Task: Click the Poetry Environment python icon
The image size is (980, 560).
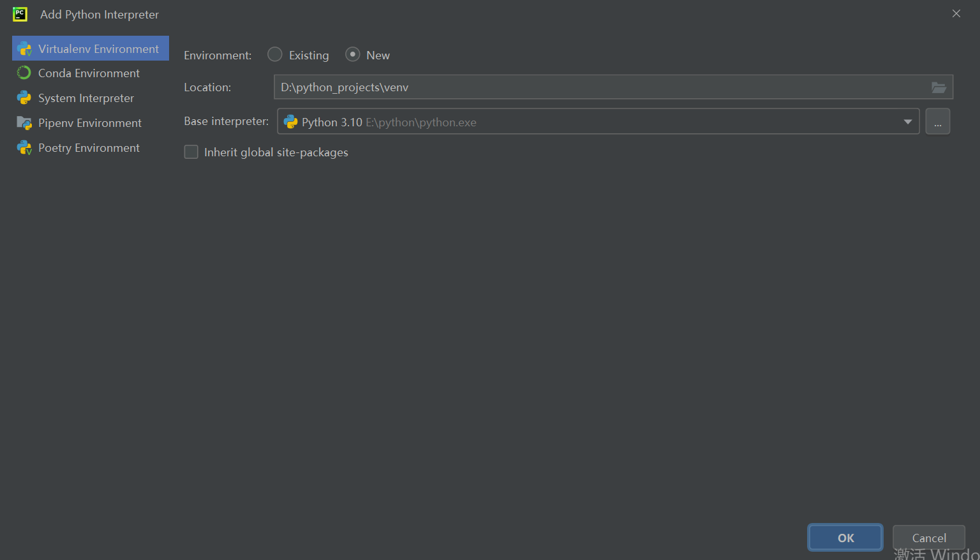Action: coord(24,147)
